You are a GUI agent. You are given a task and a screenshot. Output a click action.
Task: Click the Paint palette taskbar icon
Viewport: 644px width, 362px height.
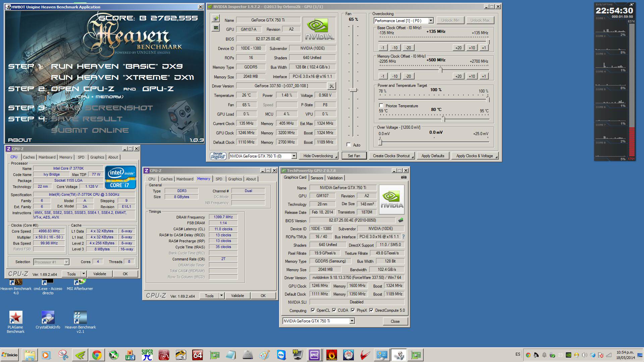pos(264,355)
